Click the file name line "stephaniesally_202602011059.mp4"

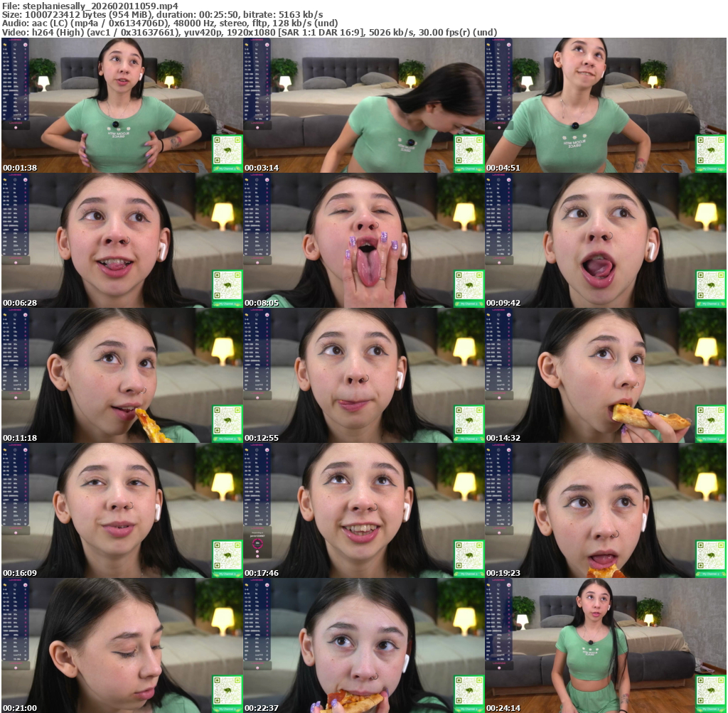90,6
